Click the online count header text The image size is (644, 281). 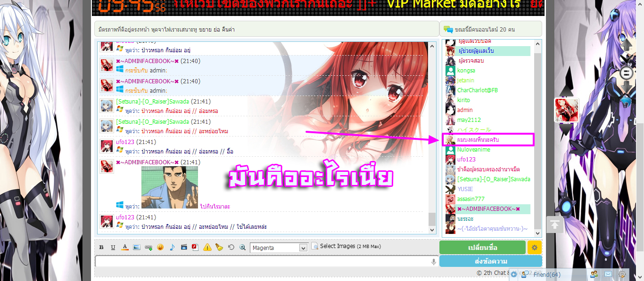coord(485,30)
